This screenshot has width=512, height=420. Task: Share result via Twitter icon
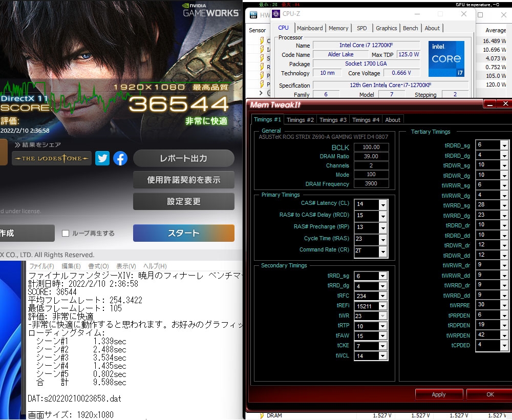pyautogui.click(x=102, y=158)
